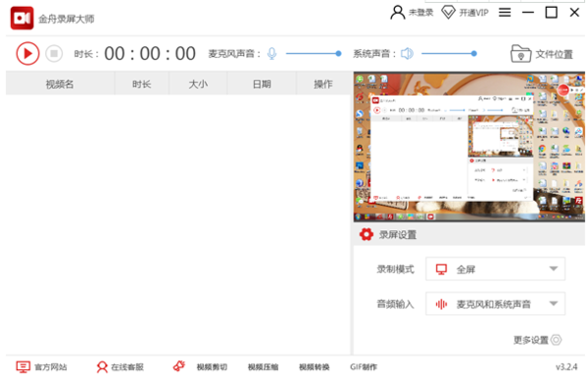Open 更多设置 more settings
Viewport: 588px width, 381px height.
[530, 340]
